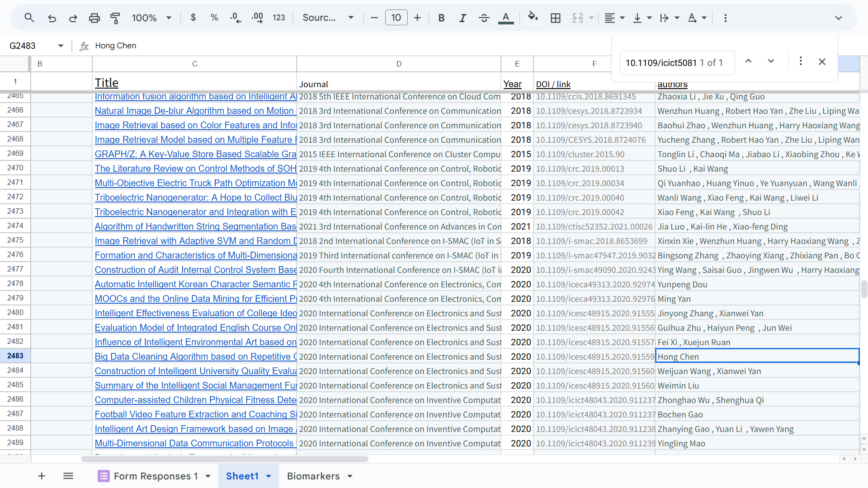868x488 pixels.
Task: Switch to the Biomarkers sheet tab
Action: click(x=313, y=476)
